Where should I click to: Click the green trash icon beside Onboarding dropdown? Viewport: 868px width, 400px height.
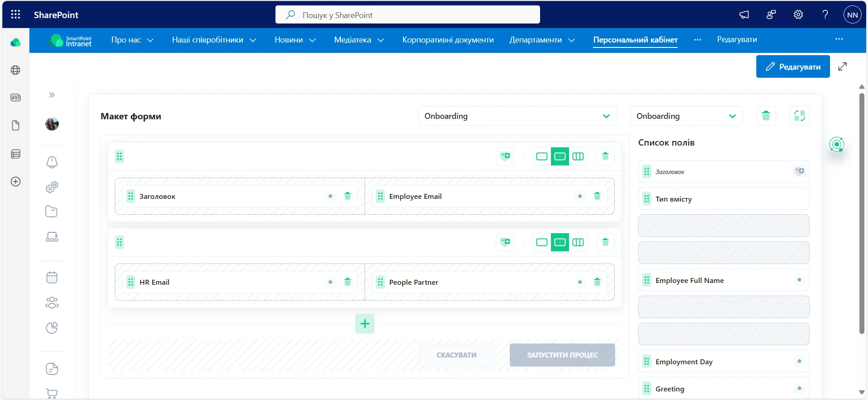pyautogui.click(x=766, y=116)
